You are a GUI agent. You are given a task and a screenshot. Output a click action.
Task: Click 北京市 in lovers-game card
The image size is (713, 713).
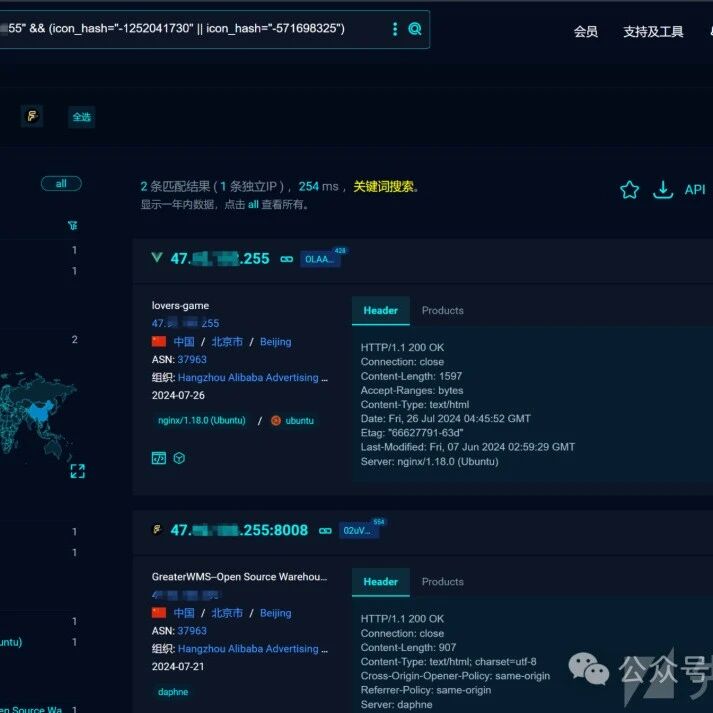[227, 341]
